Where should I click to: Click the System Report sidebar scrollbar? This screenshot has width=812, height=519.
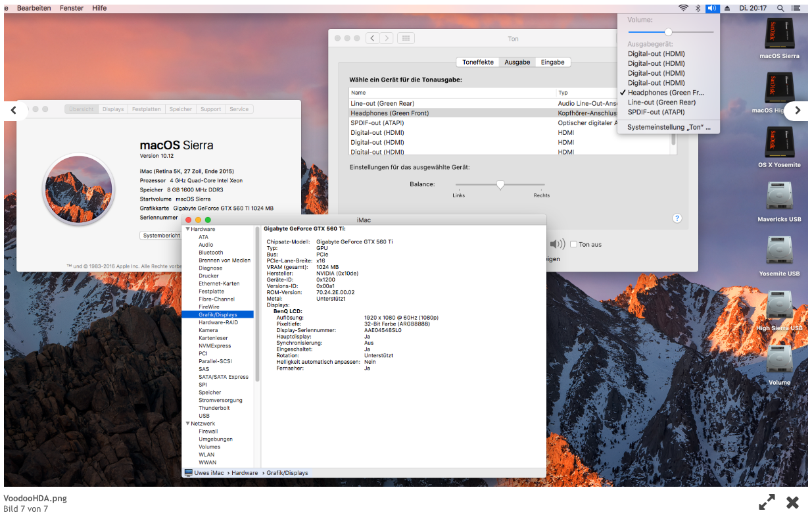tap(257, 304)
